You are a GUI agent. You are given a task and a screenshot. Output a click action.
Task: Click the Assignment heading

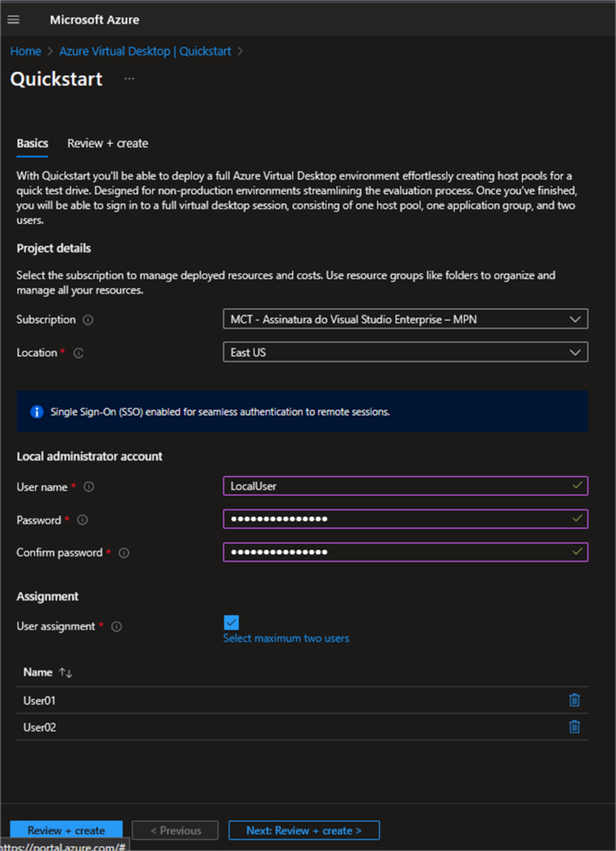point(47,597)
